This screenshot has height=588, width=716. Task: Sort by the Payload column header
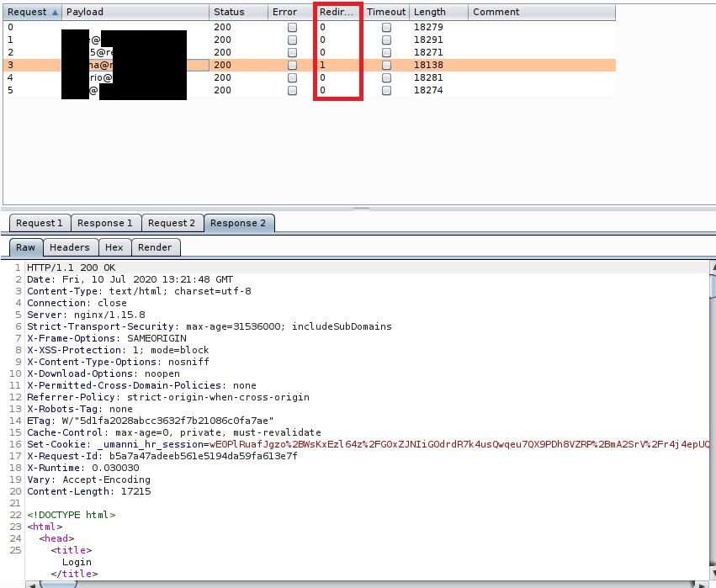(135, 13)
